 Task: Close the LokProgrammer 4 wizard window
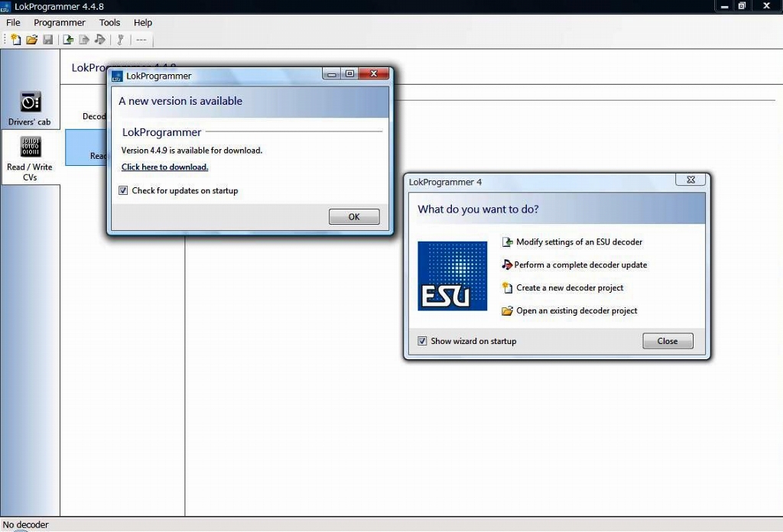[690, 180]
